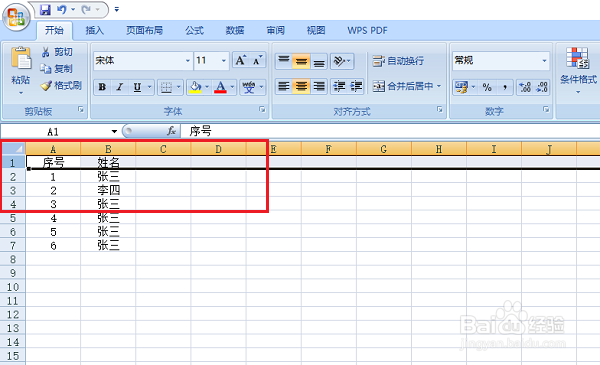Open the borders dropdown arrow
Viewport: 600px width, 365px height.
coord(179,87)
